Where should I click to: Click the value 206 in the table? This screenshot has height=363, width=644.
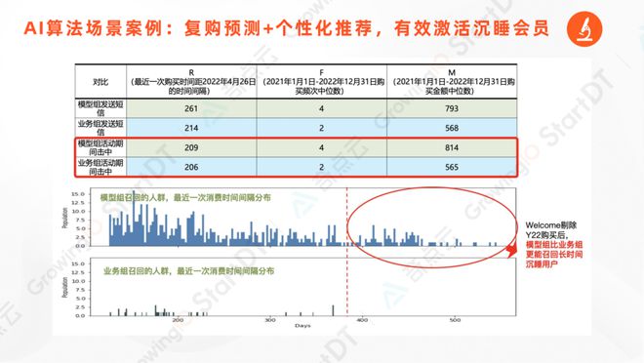click(191, 167)
